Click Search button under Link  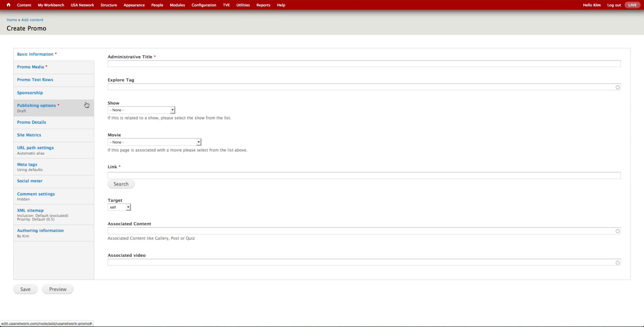(x=121, y=184)
